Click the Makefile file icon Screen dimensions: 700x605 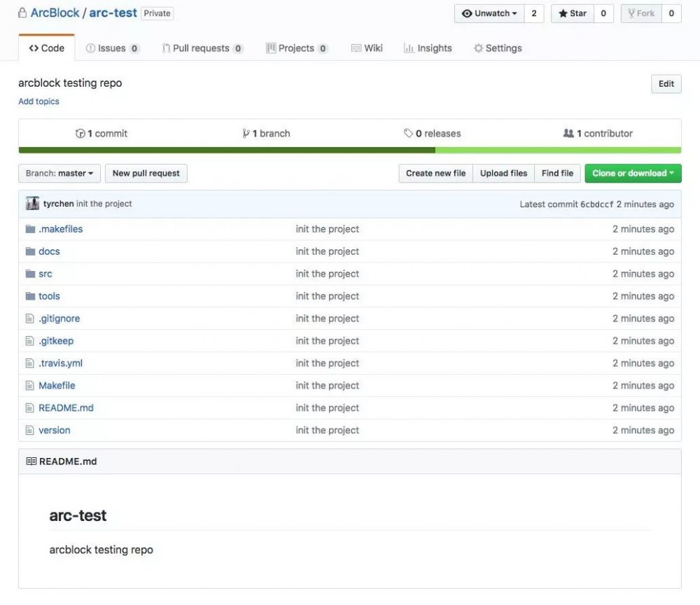click(30, 385)
